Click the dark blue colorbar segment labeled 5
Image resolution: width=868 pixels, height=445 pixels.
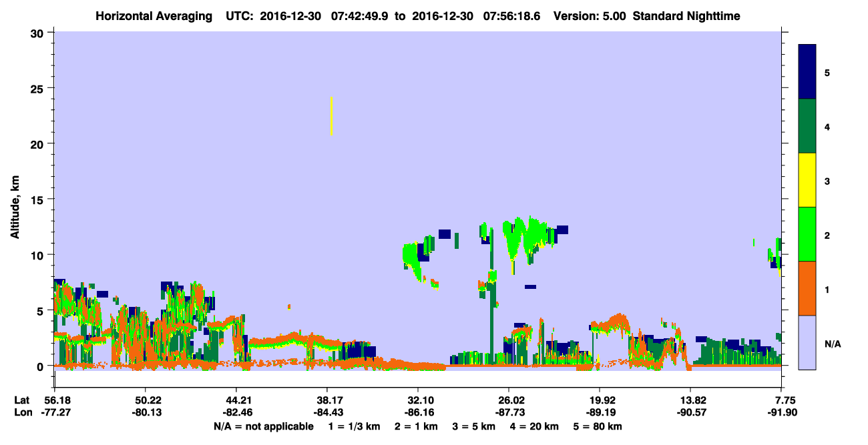(807, 72)
